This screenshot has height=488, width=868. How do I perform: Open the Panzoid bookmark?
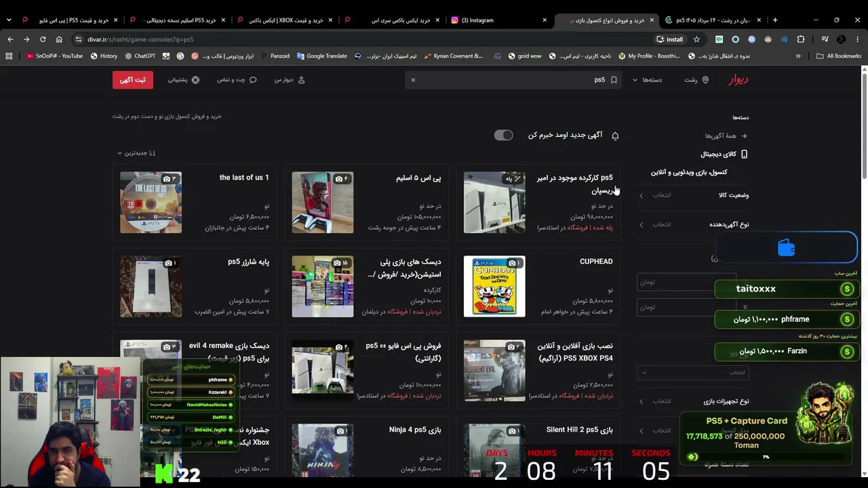pos(275,56)
